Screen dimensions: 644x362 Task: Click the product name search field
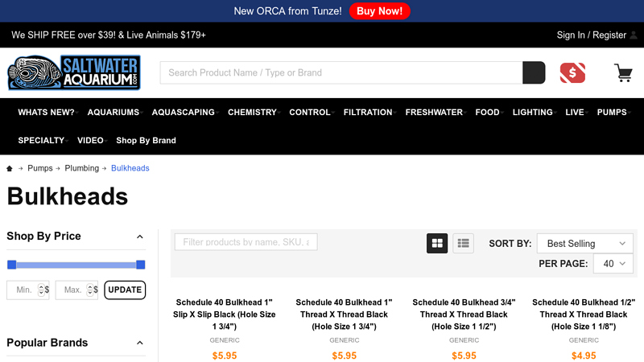[341, 72]
